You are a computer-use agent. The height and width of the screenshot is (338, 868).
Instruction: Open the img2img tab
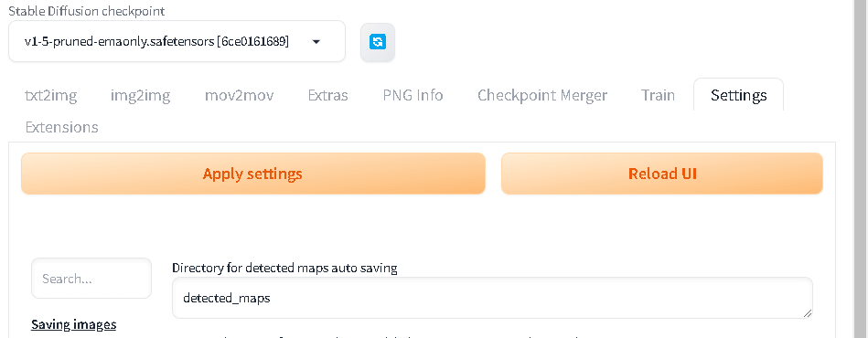[x=141, y=95]
